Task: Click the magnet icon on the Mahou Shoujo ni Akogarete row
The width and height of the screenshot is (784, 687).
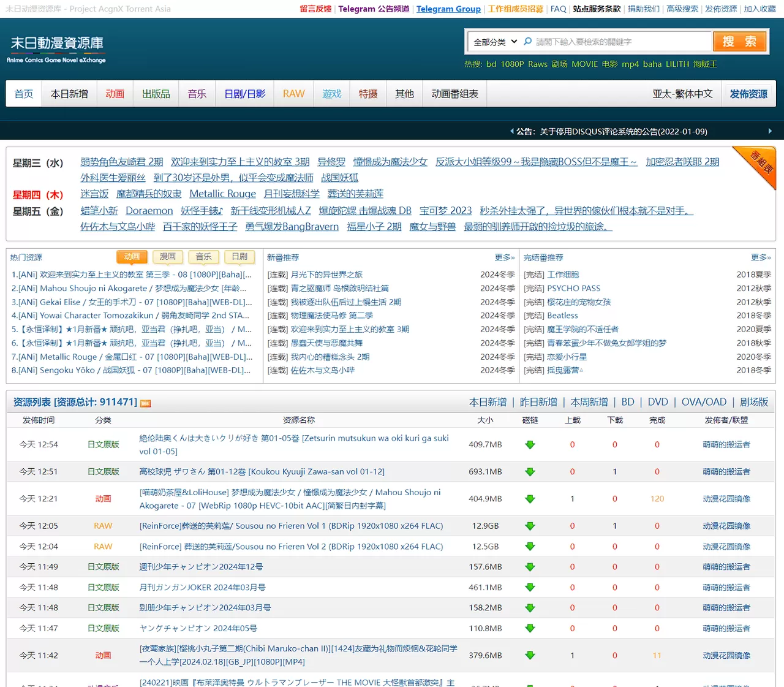Action: click(x=530, y=498)
